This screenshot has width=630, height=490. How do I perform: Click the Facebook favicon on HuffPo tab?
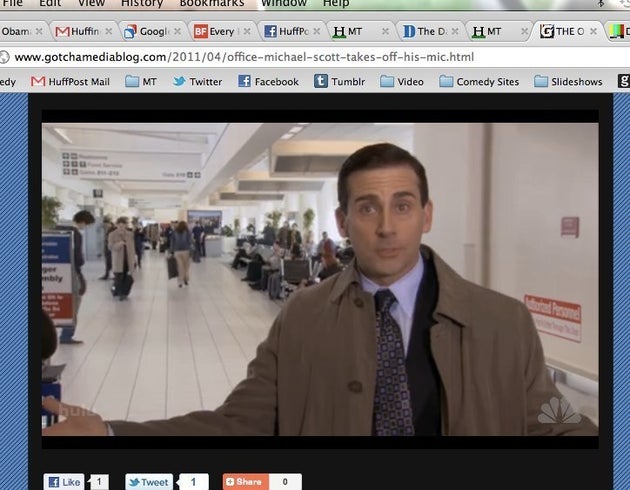(270, 31)
